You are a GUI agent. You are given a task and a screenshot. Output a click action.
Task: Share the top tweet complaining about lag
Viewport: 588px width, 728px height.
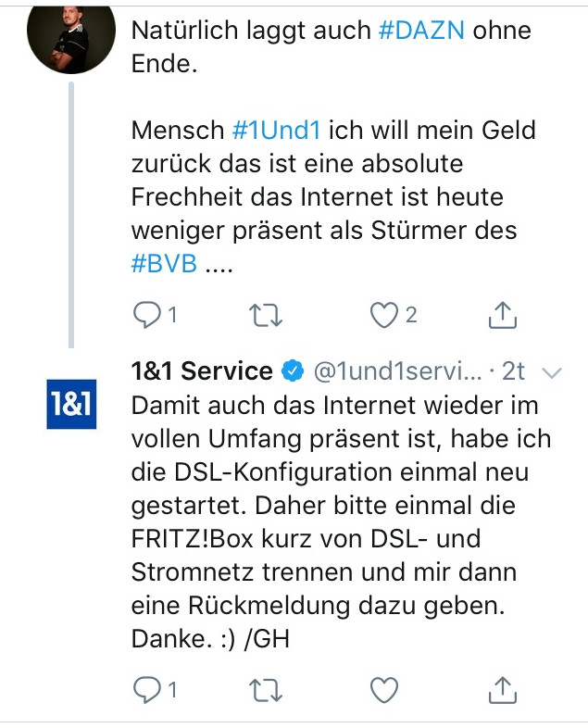[x=501, y=315]
